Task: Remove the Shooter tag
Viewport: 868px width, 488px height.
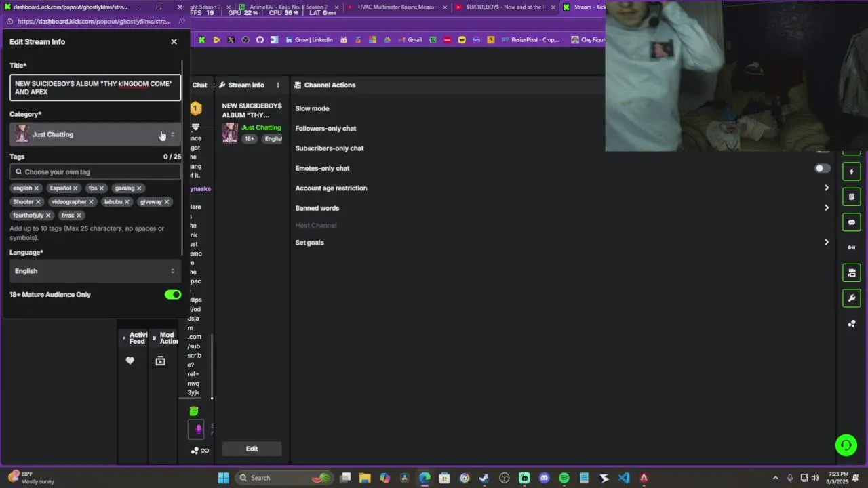Action: [x=38, y=202]
